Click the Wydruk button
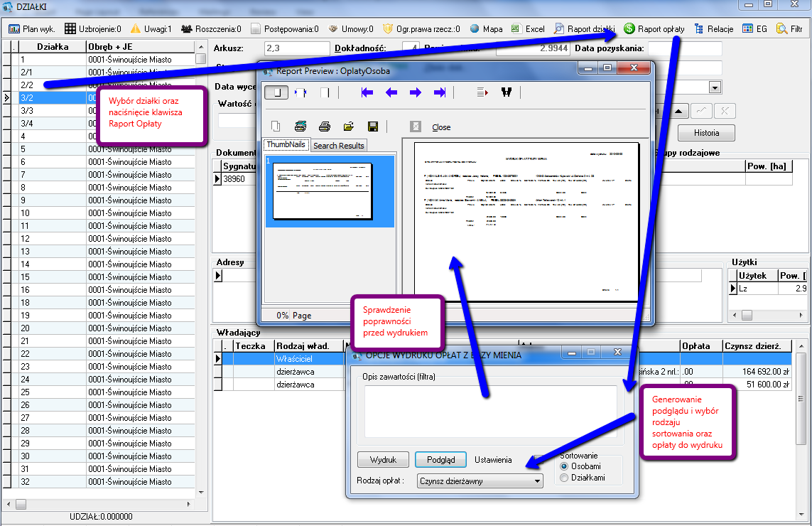This screenshot has width=812, height=526. point(383,460)
